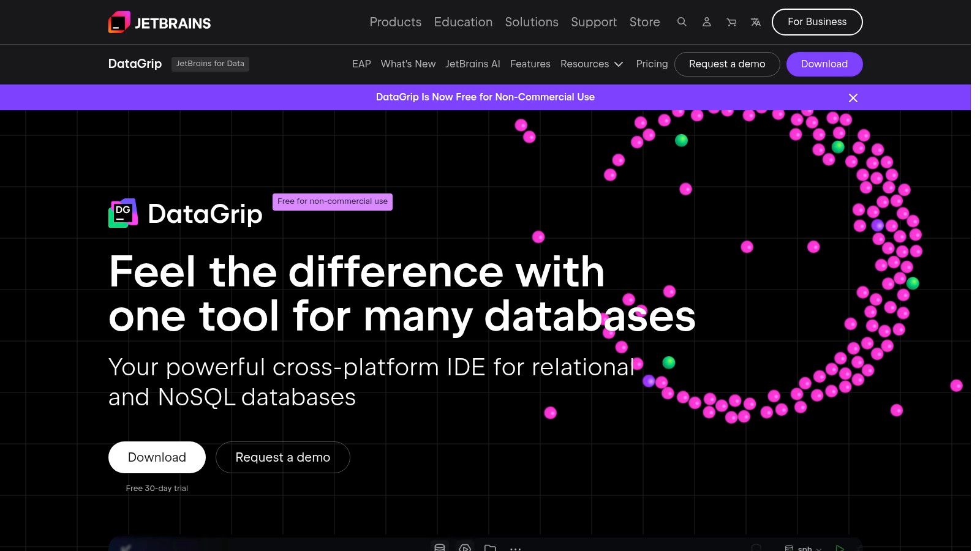Click the Free for non-commercial use badge
The height and width of the screenshot is (551, 980).
click(333, 201)
